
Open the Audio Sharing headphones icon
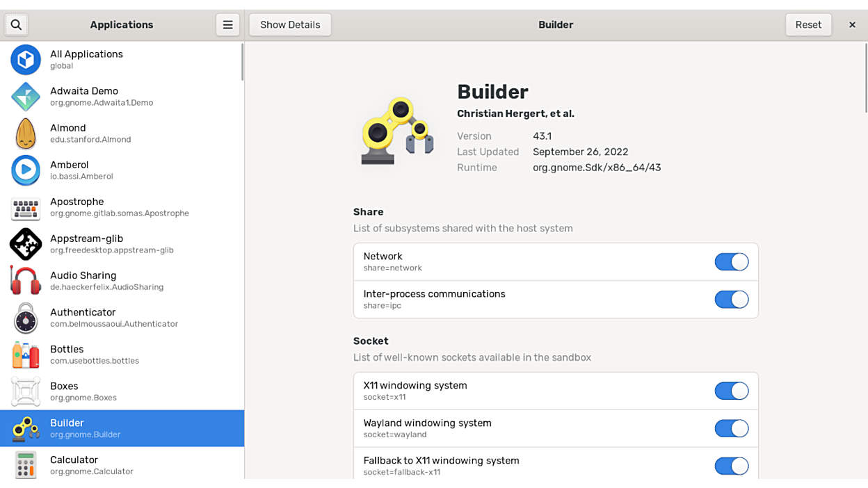26,281
